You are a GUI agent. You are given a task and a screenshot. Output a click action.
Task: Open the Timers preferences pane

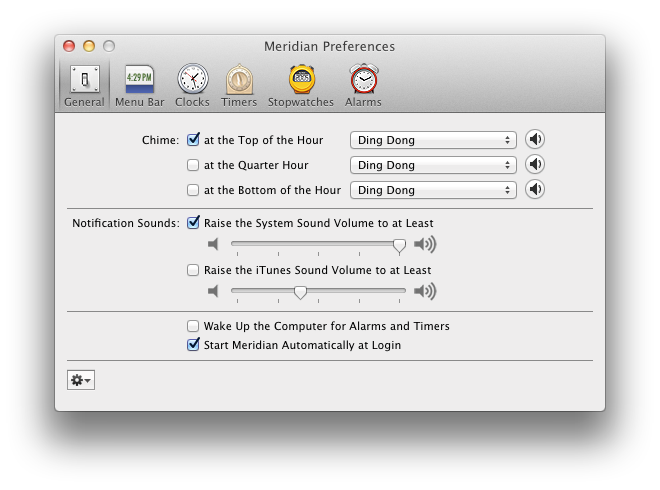click(239, 85)
